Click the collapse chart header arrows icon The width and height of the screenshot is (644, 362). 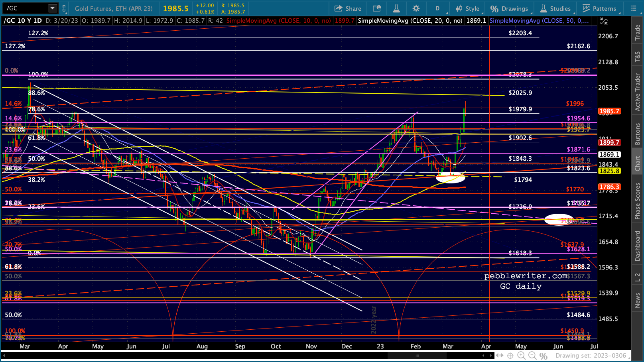604,22
